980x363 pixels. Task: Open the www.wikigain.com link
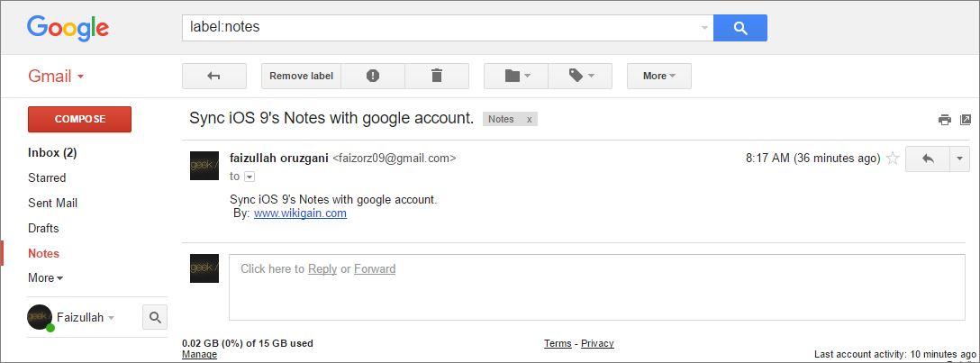coord(300,213)
